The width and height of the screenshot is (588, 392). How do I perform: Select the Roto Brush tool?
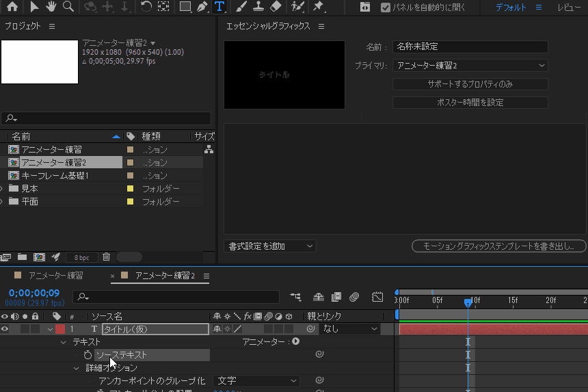coord(297,6)
